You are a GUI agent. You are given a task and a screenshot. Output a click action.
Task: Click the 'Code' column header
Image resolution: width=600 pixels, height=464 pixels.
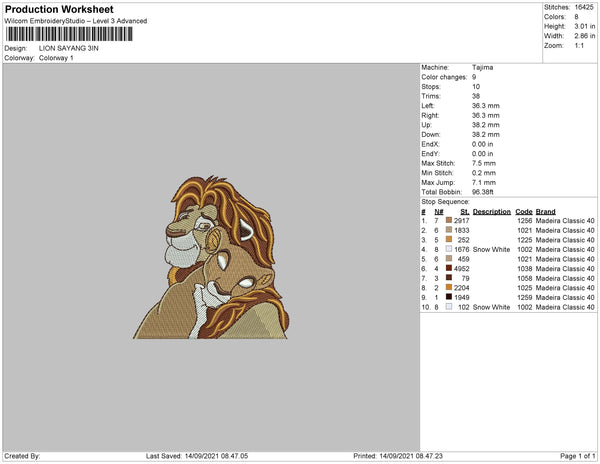[x=524, y=212]
